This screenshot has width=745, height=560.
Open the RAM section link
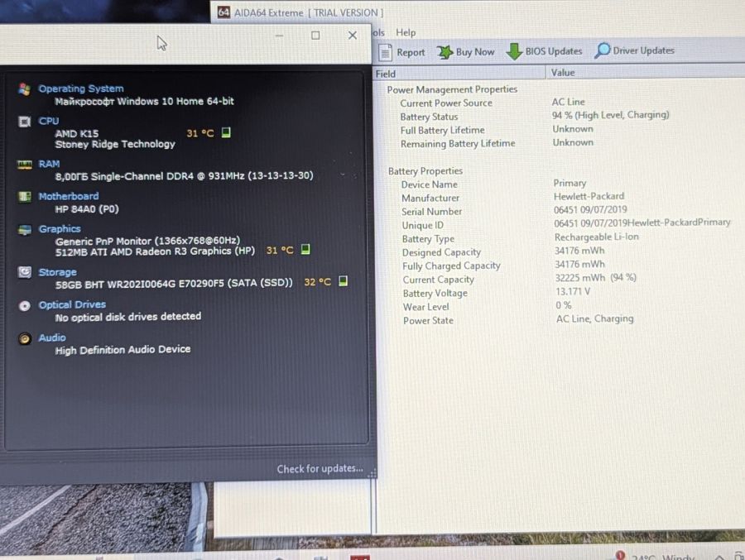(49, 164)
